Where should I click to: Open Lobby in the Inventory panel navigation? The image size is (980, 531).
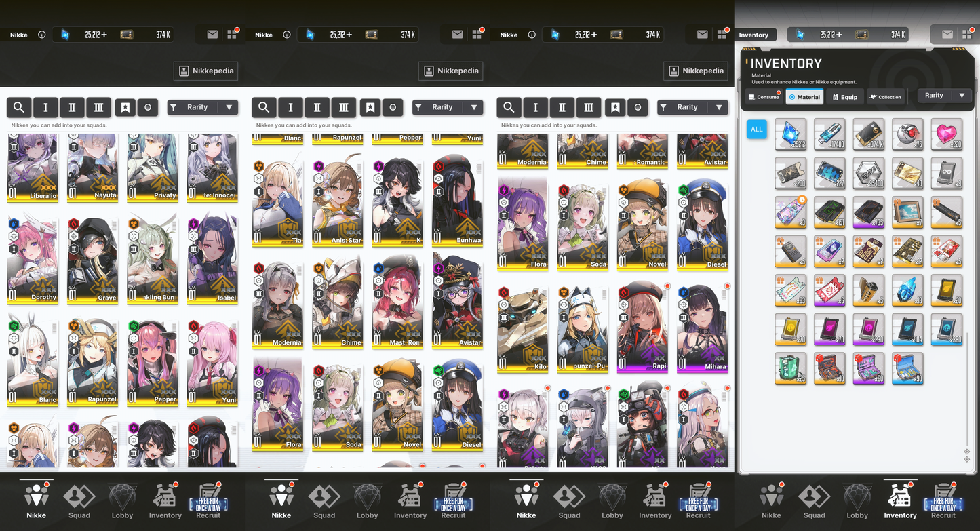coord(857,502)
